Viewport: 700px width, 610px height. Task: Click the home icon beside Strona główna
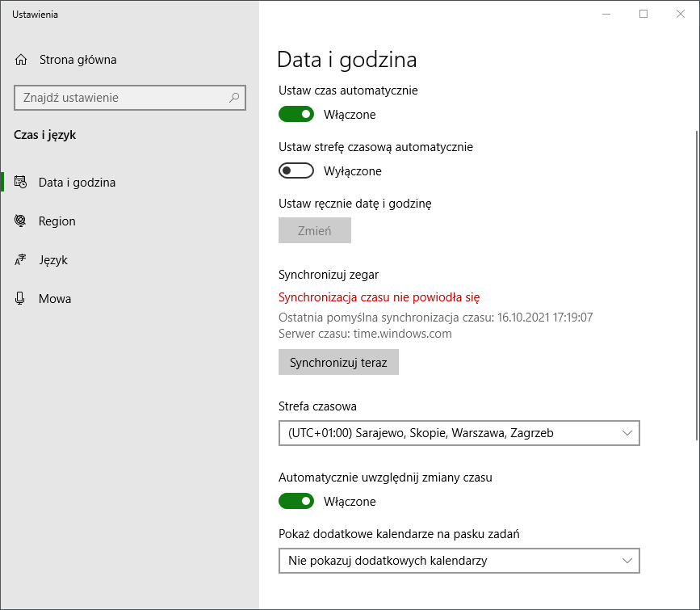[21, 60]
